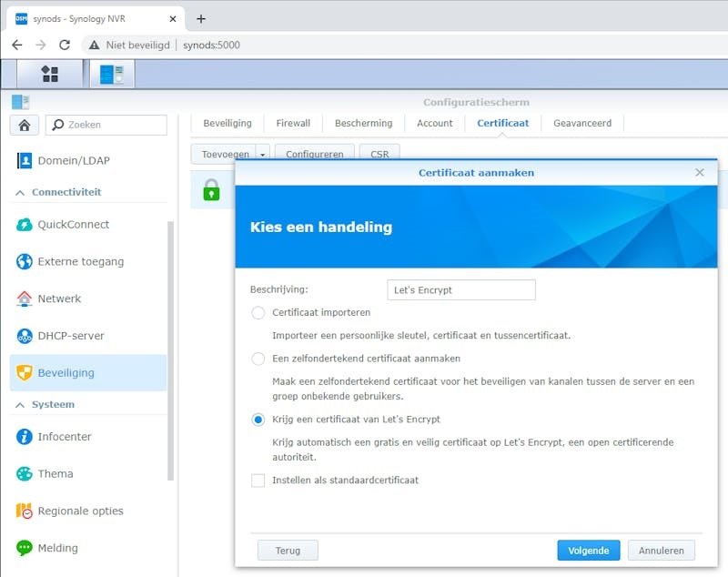The height and width of the screenshot is (577, 728).
Task: Click the Toevoegen button
Action: pos(225,154)
